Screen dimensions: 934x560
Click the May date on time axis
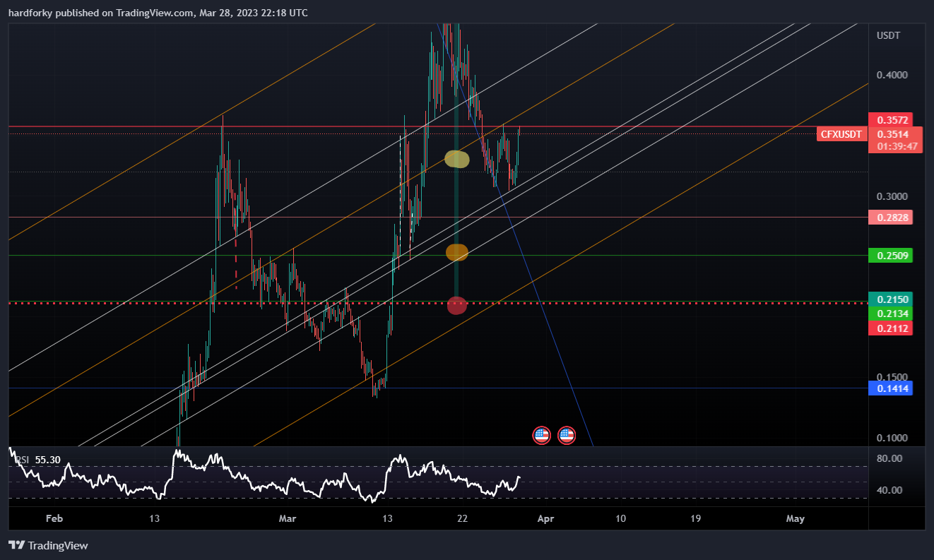[x=796, y=518]
